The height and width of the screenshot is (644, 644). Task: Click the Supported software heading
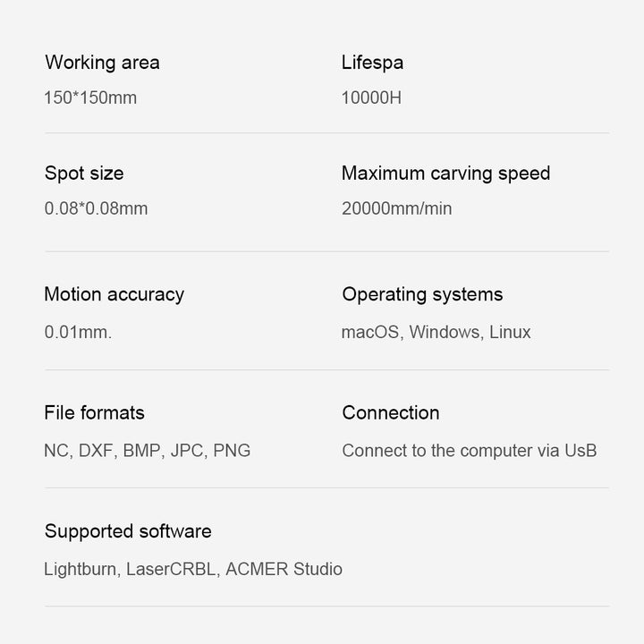[x=128, y=531]
